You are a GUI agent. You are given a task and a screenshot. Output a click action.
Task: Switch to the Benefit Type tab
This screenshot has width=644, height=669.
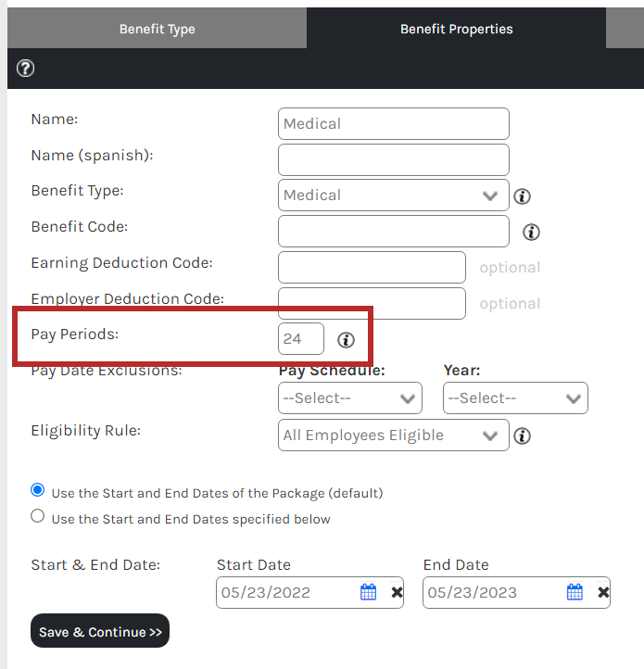(157, 28)
